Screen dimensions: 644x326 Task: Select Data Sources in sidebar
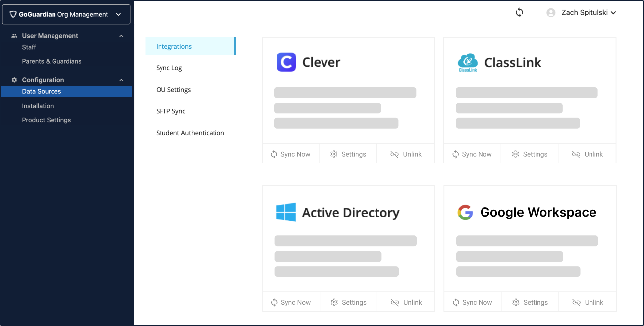66,91
